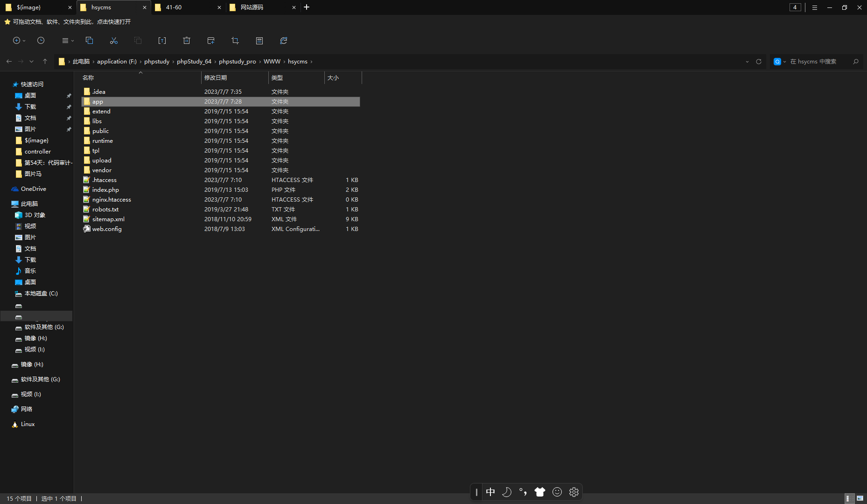Open the IME settings gear
This screenshot has height=504, width=867.
click(x=574, y=492)
